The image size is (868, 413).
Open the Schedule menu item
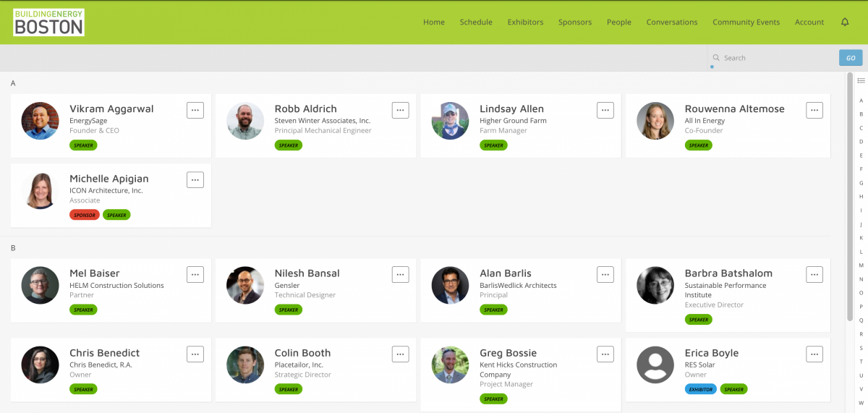[476, 22]
